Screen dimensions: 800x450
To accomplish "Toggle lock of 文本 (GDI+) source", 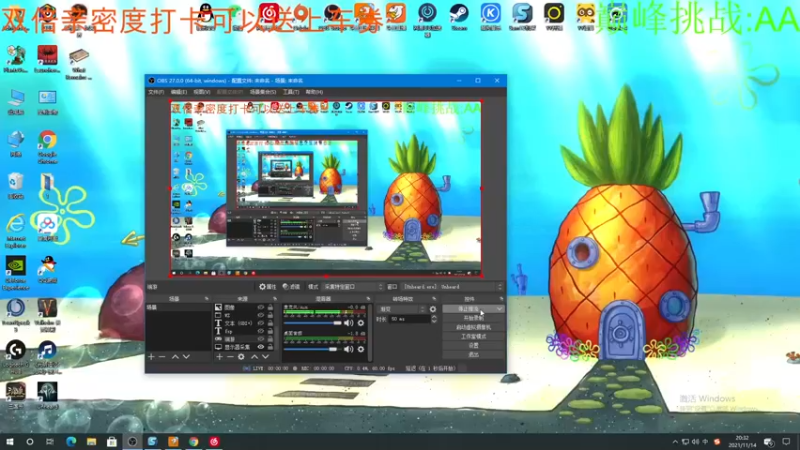I will point(270,323).
